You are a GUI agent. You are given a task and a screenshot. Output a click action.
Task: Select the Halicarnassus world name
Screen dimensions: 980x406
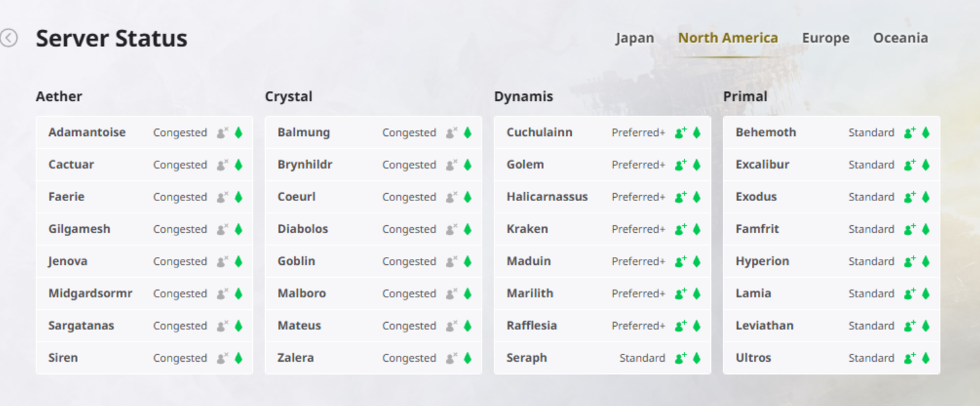[x=547, y=196]
